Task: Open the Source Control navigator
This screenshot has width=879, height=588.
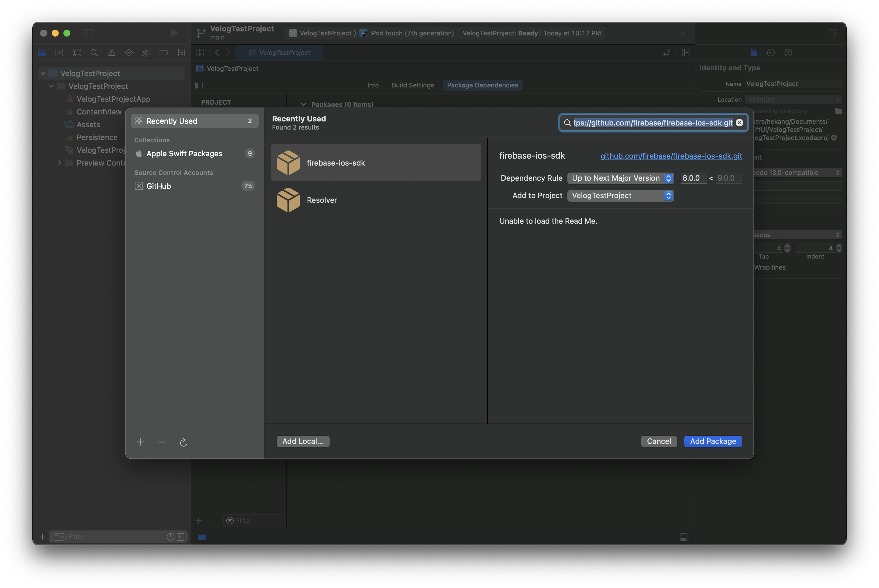Action: click(x=59, y=53)
